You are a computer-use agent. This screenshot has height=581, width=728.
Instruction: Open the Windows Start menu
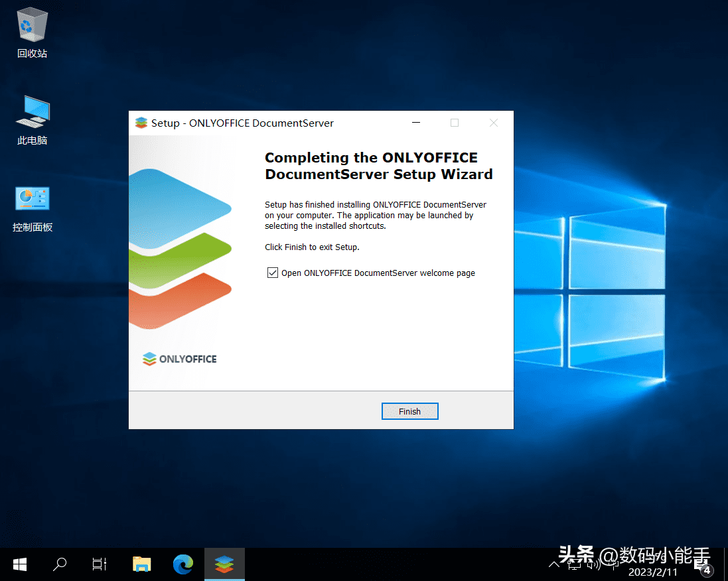point(20,564)
